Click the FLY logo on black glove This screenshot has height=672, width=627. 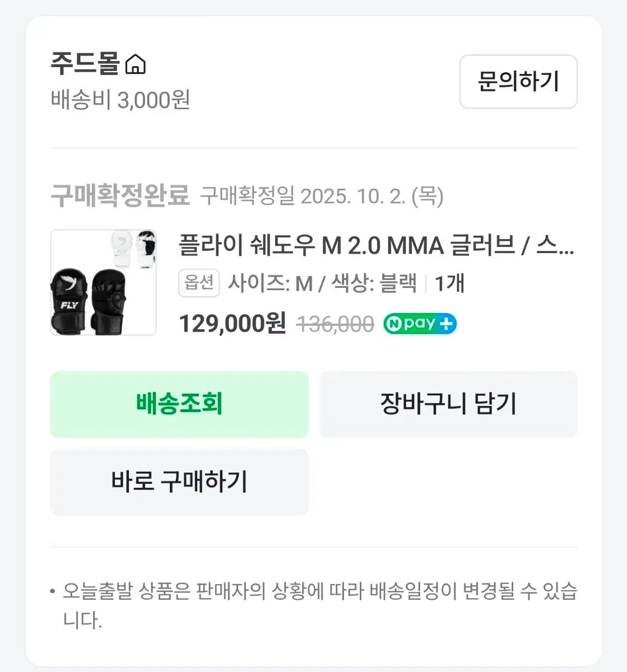pyautogui.click(x=69, y=306)
